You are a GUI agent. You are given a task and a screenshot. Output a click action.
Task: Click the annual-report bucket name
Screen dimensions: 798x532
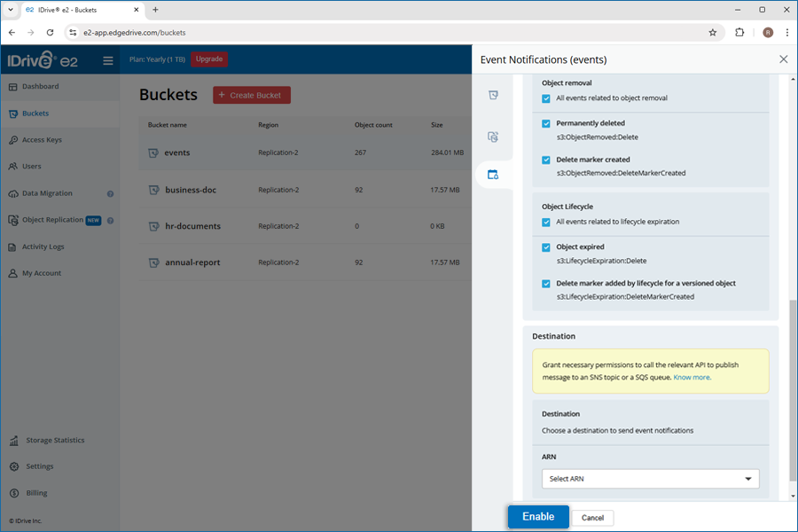point(193,262)
